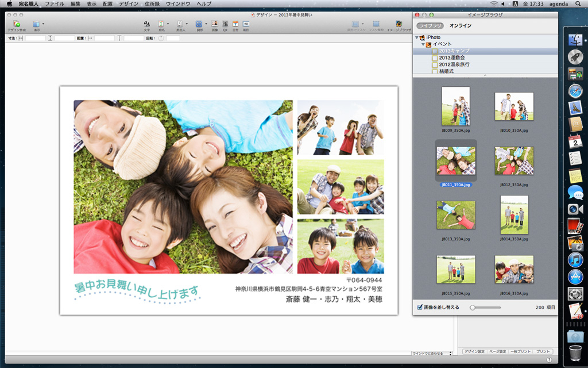This screenshot has height=368, width=588.
Task: Insert picture with the 画像 icon
Action: 215,24
